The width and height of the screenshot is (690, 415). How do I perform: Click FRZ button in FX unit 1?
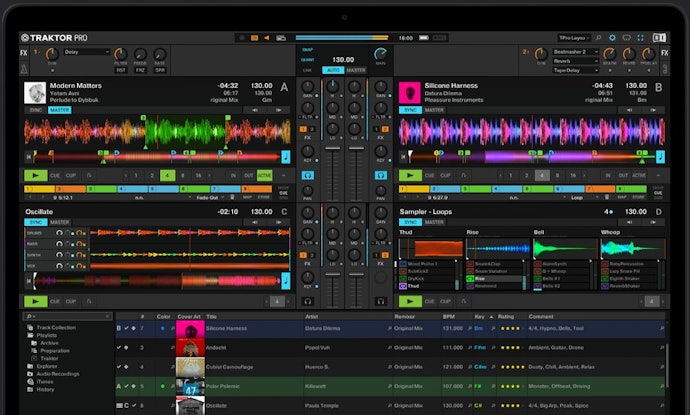click(140, 70)
